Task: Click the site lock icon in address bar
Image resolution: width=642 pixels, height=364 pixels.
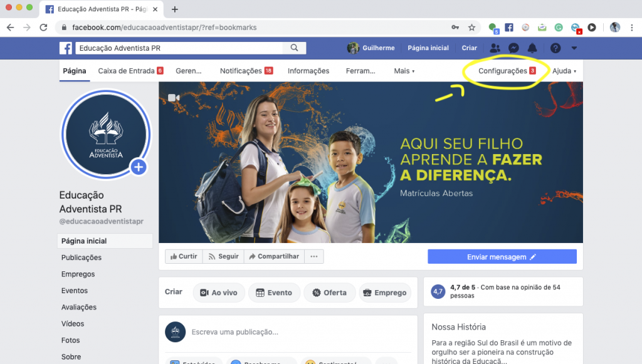Action: tap(64, 28)
